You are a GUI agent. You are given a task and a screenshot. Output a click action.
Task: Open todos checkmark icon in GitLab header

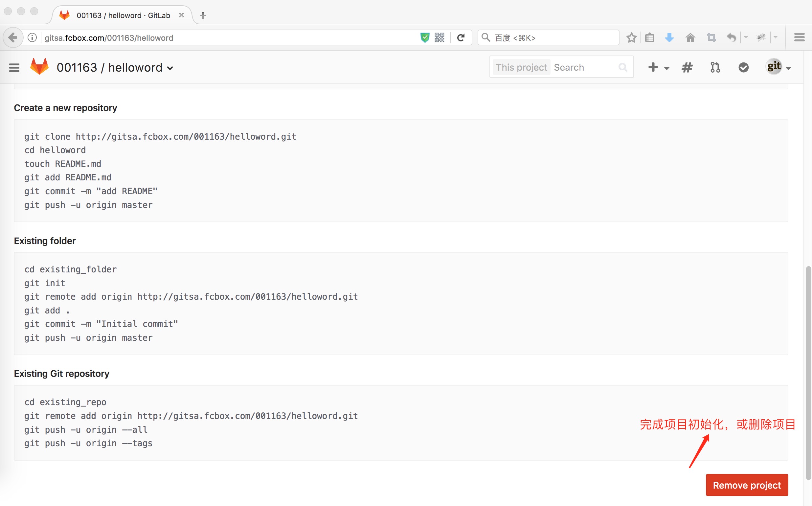click(743, 67)
